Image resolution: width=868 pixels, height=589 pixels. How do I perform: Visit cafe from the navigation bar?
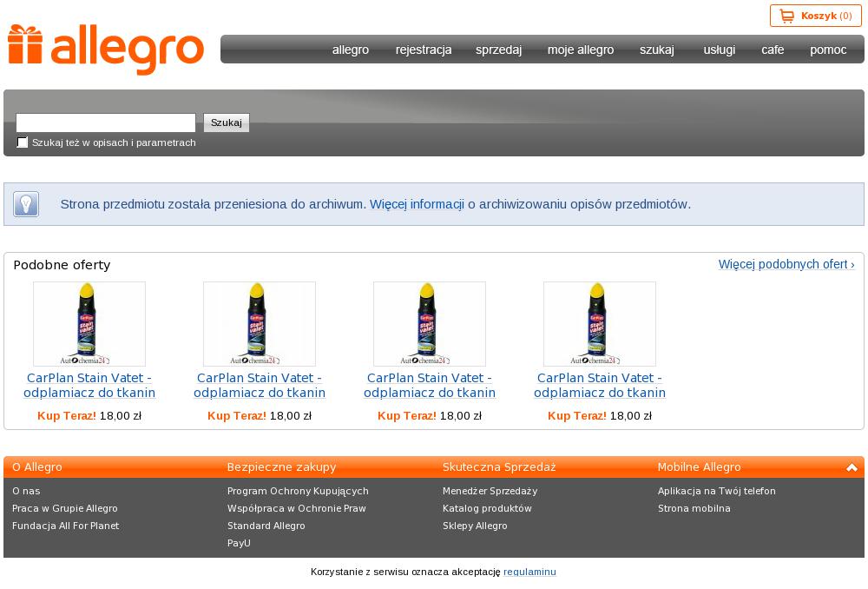pyautogui.click(x=773, y=50)
